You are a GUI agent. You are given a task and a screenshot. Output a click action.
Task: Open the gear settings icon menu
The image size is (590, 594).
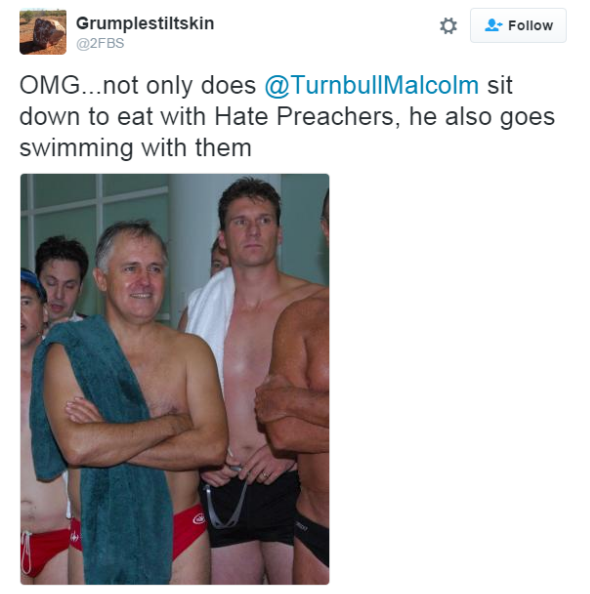click(x=448, y=26)
